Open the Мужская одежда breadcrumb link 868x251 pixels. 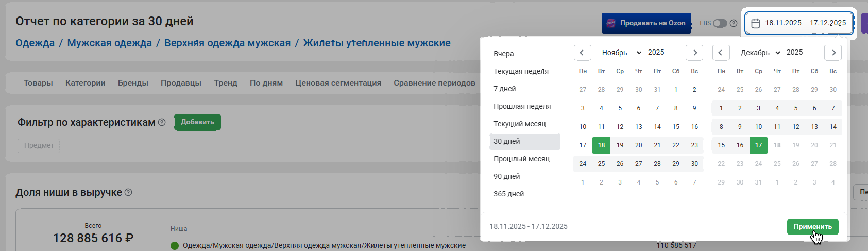coord(109,43)
